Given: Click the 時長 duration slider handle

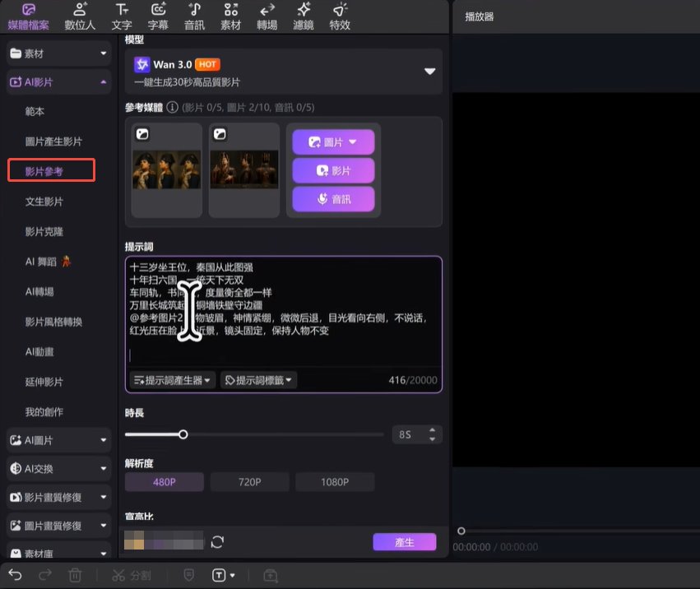Looking at the screenshot, I should [x=183, y=434].
